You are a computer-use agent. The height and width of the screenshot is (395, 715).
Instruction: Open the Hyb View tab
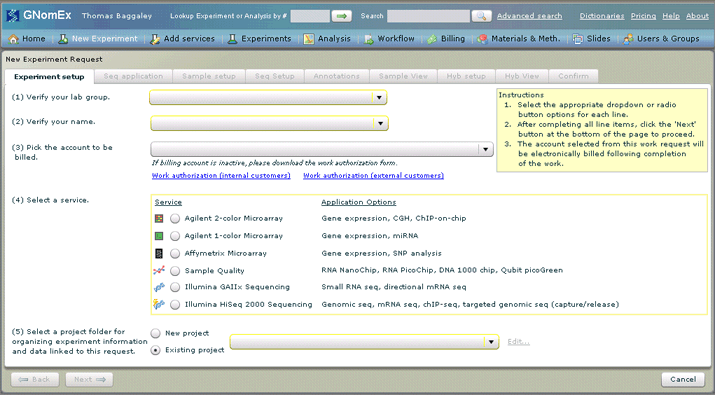522,76
